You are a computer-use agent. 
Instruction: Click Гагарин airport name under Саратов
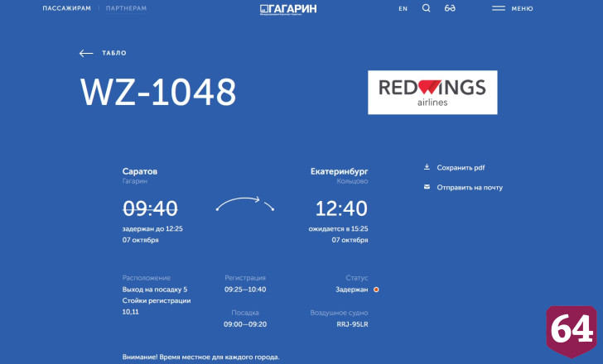(x=134, y=181)
